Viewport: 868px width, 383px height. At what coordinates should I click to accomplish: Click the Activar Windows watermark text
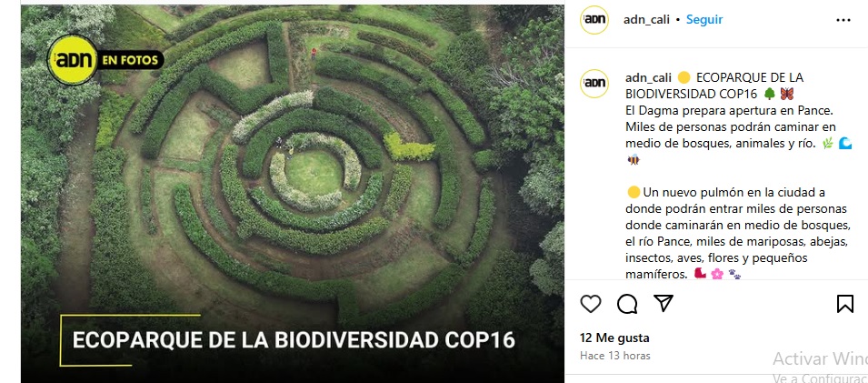tap(820, 359)
